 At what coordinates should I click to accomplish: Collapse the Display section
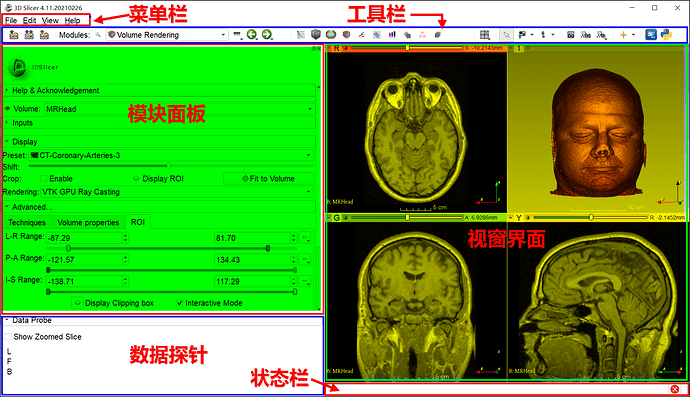[159, 142]
